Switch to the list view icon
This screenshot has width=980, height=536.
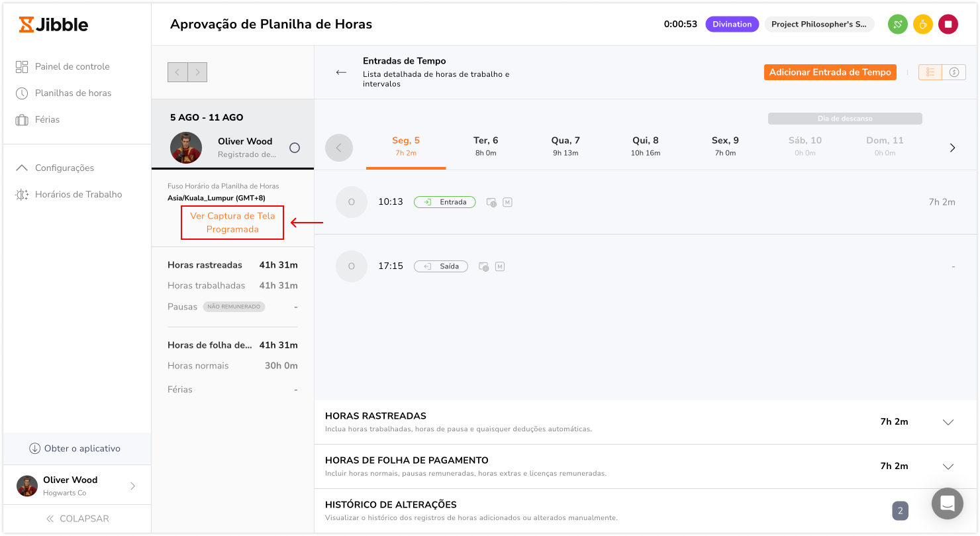930,72
